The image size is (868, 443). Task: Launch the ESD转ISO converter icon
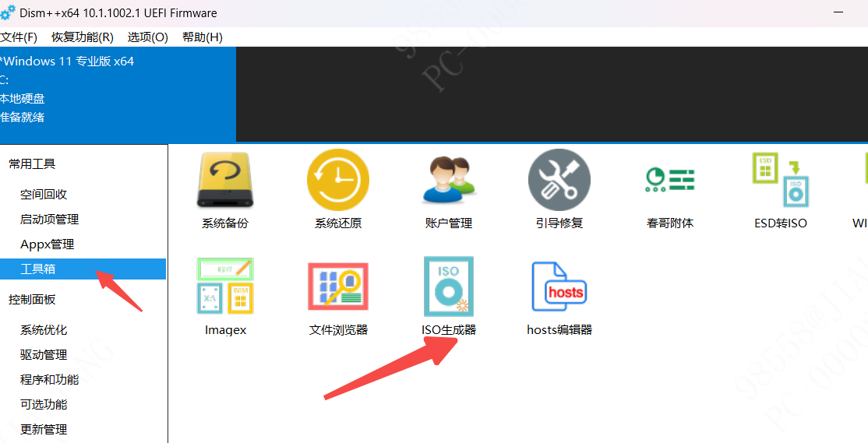(781, 180)
